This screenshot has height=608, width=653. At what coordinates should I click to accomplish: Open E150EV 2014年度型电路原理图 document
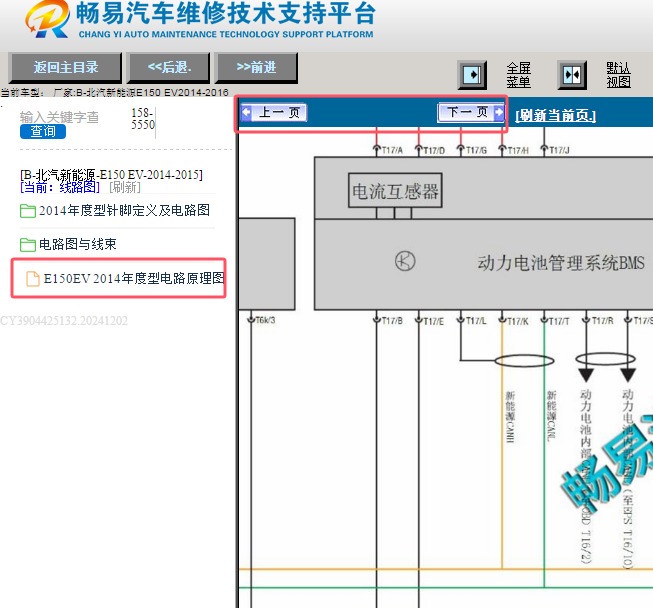134,278
